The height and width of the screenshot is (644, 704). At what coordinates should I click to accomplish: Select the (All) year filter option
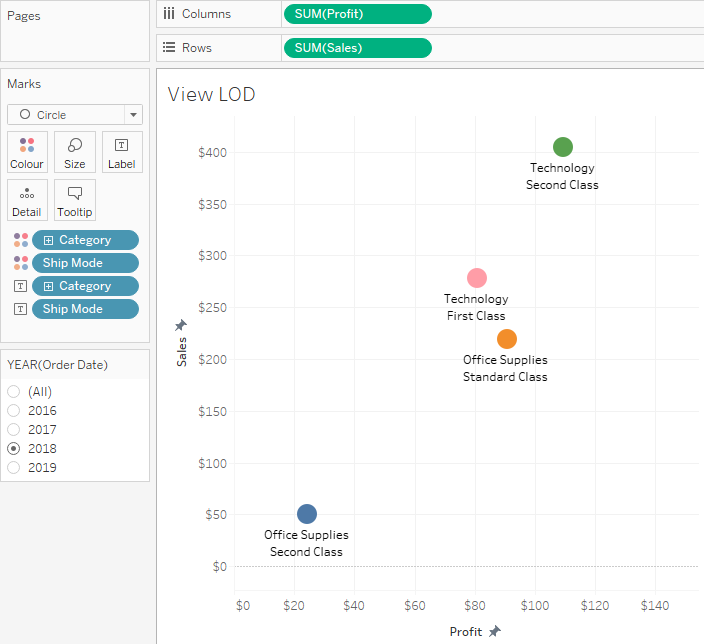tap(14, 392)
